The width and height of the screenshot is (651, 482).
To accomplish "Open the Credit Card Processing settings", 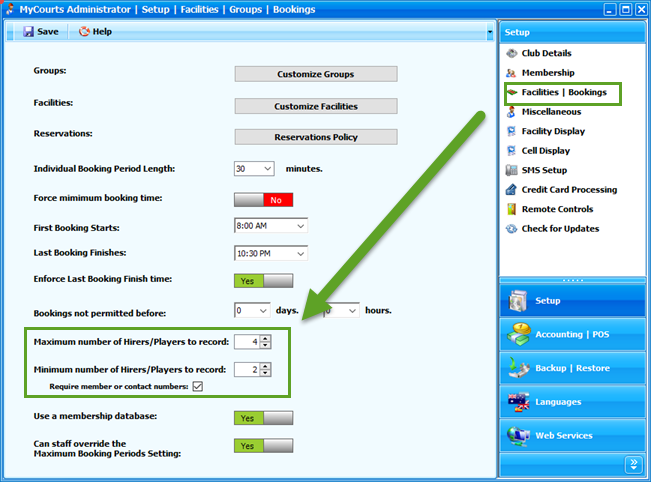I will [x=568, y=189].
